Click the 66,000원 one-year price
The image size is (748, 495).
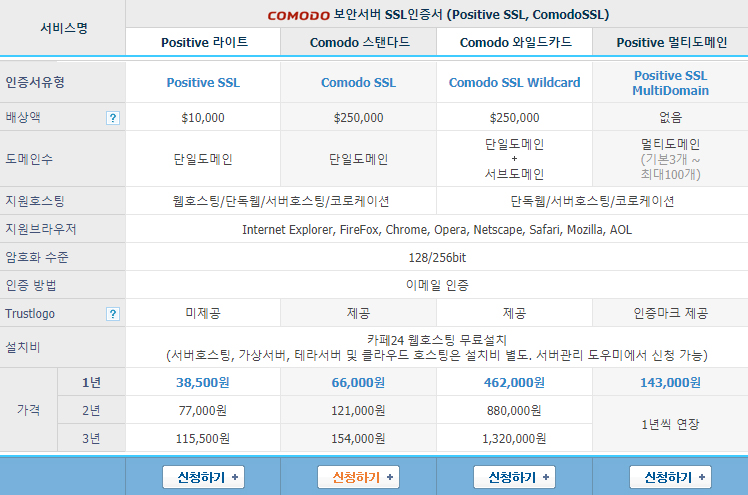(x=359, y=382)
